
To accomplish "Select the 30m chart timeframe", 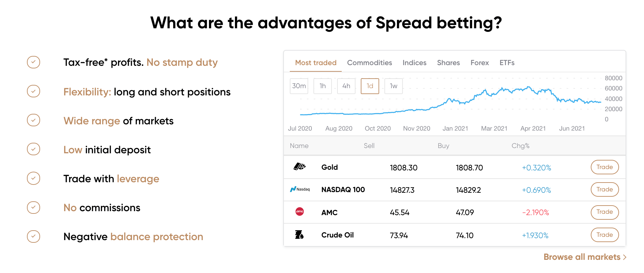I will point(299,86).
